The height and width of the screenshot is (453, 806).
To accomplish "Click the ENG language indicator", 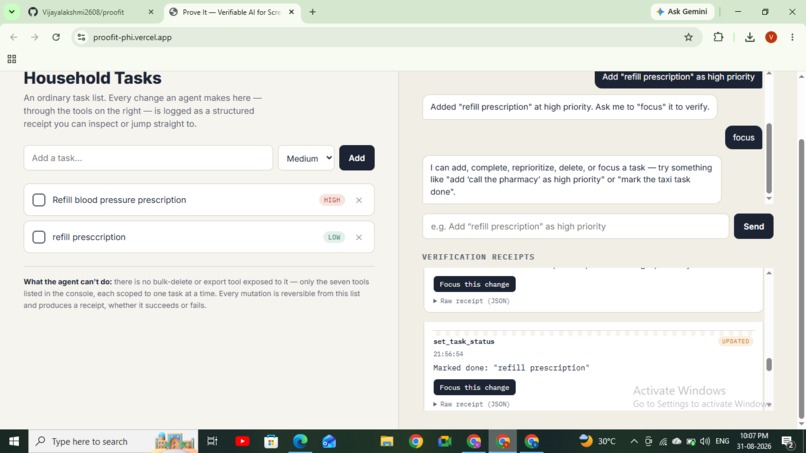I will [722, 441].
